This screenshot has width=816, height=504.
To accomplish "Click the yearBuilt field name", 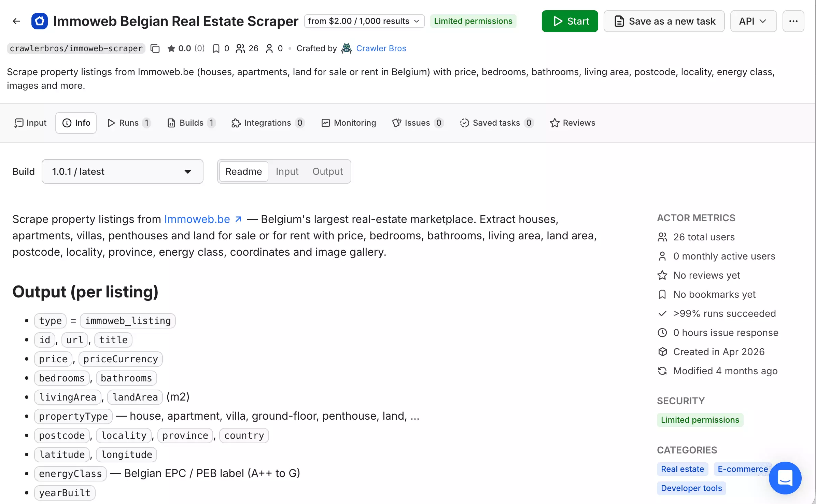I will [65, 493].
